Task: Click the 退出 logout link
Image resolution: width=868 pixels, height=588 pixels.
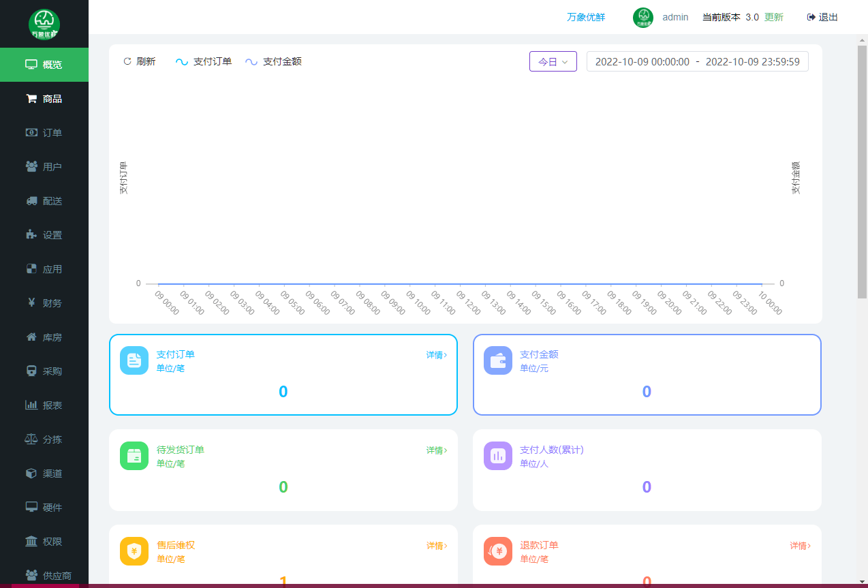Action: (822, 17)
